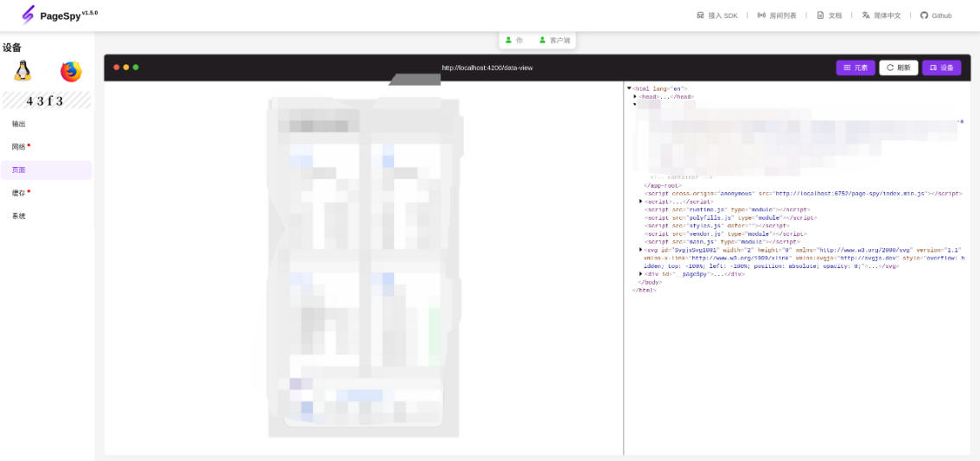Open the 文档 documentation link
This screenshot has height=461, width=980.
[x=830, y=16]
